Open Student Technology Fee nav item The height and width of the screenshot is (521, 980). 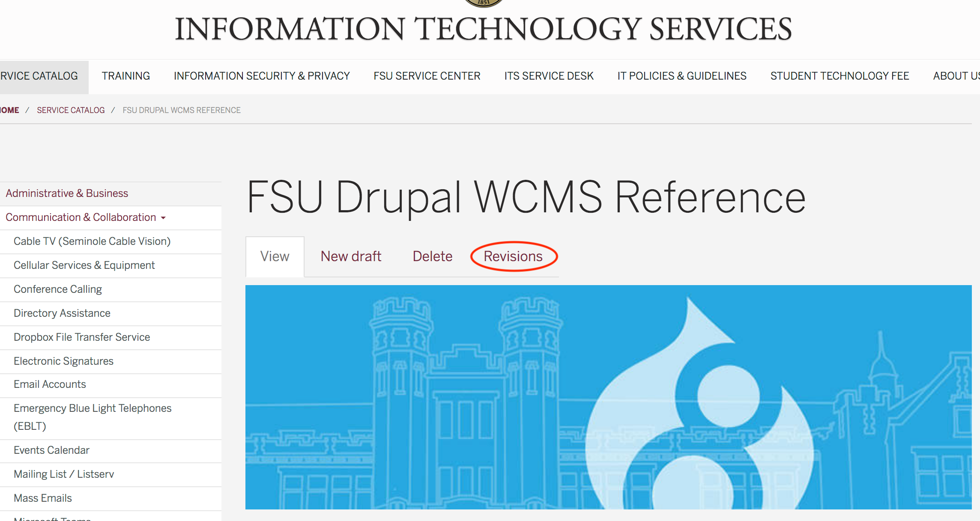coord(840,76)
